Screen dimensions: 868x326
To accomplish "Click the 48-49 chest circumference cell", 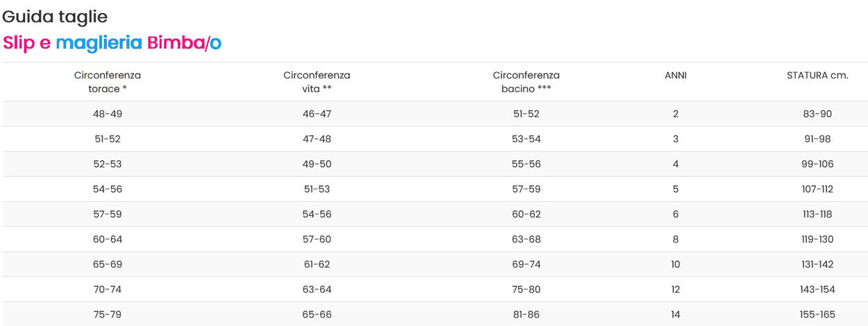I will click(108, 114).
